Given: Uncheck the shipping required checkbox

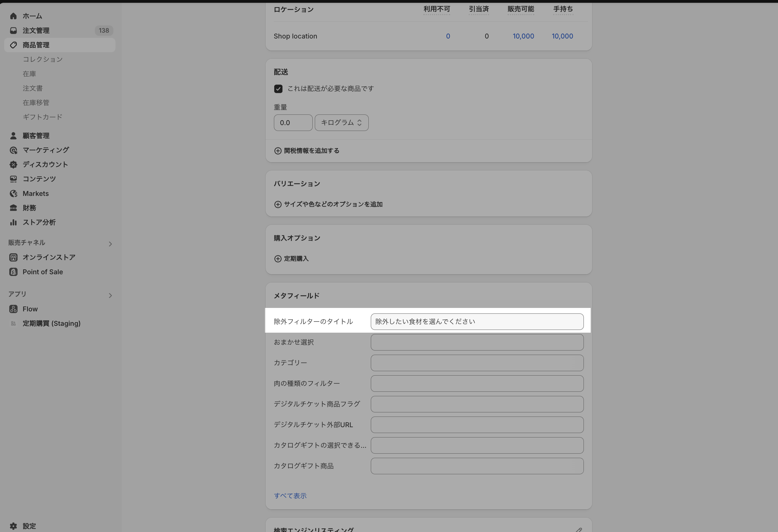Looking at the screenshot, I should (x=278, y=89).
